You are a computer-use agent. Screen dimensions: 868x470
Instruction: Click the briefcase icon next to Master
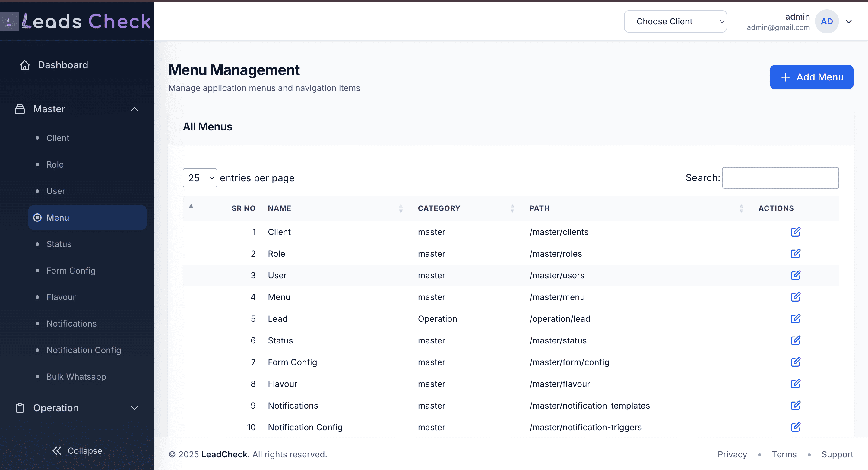20,109
